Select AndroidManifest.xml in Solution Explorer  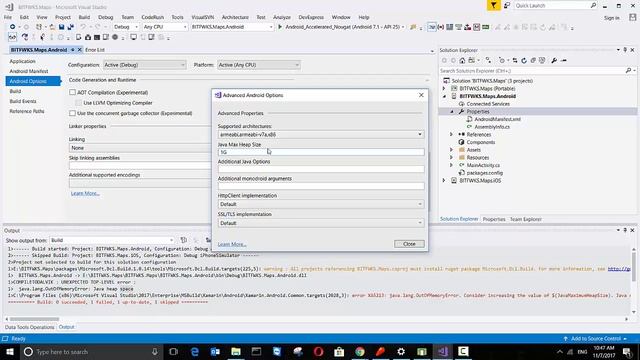(498, 119)
